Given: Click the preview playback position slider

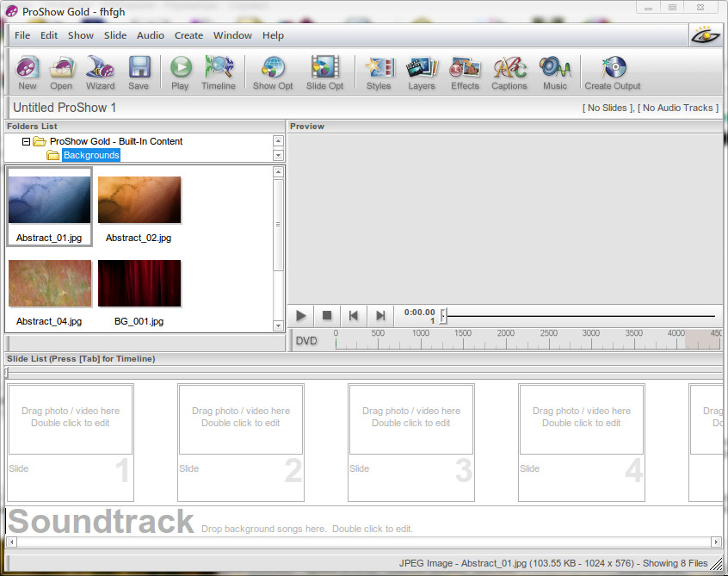Looking at the screenshot, I should click(444, 316).
